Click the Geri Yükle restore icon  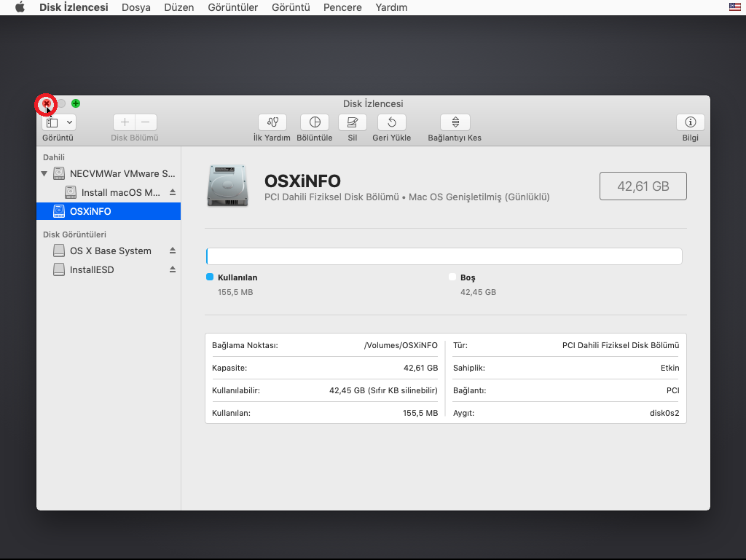[x=392, y=122]
